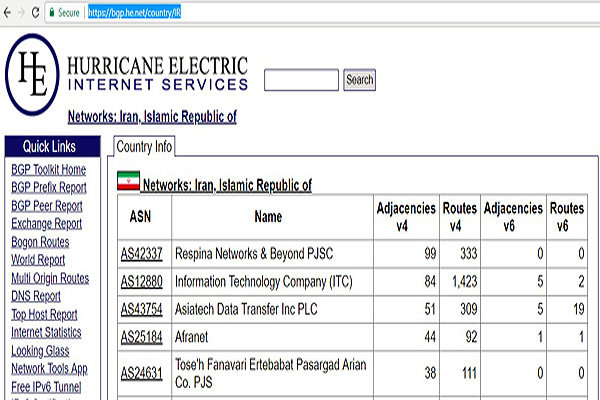The height and width of the screenshot is (400, 600).
Task: Sort by Adjacencies v4 column header
Action: (406, 217)
